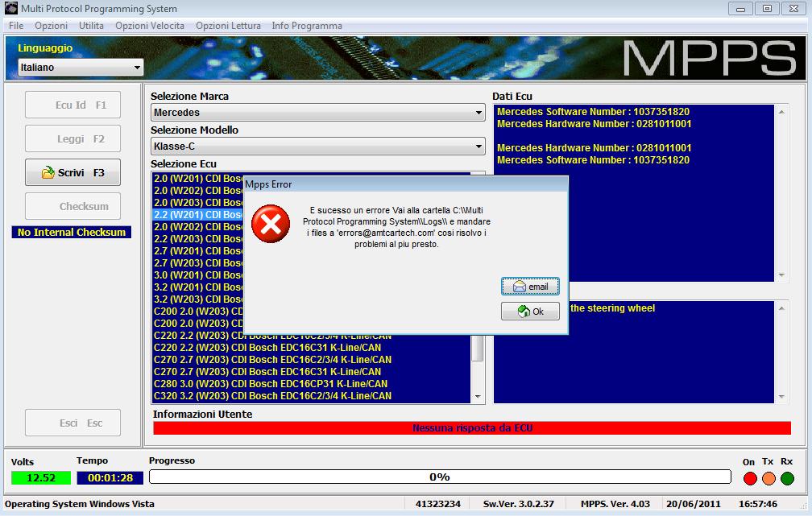Expand the Selezione Marca dropdown showing Mercedes
812x516 pixels.
[x=318, y=113]
